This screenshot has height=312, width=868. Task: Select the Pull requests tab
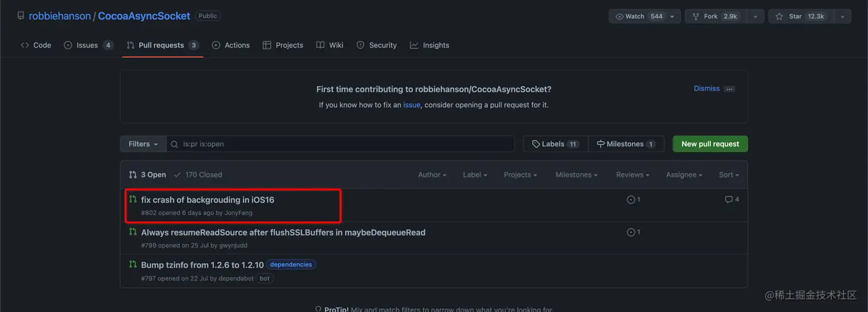pyautogui.click(x=162, y=45)
